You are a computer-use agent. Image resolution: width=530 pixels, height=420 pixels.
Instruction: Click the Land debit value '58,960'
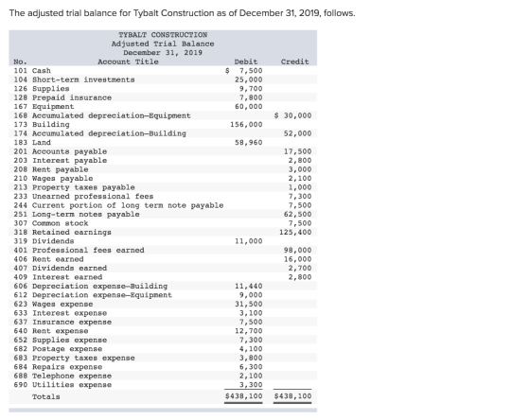(249, 143)
